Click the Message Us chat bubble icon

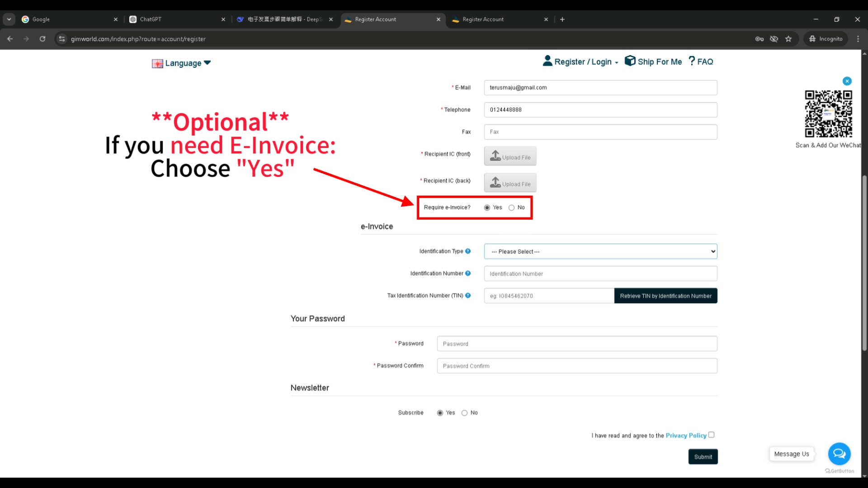[x=839, y=454]
